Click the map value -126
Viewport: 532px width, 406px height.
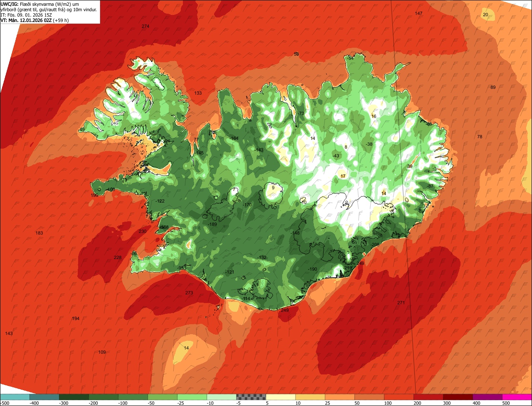coord(166,141)
